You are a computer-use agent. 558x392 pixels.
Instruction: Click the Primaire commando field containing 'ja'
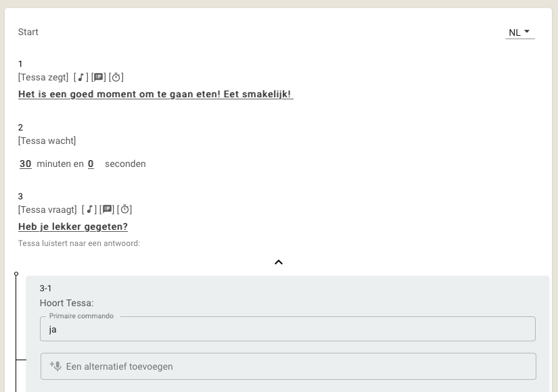point(287,329)
